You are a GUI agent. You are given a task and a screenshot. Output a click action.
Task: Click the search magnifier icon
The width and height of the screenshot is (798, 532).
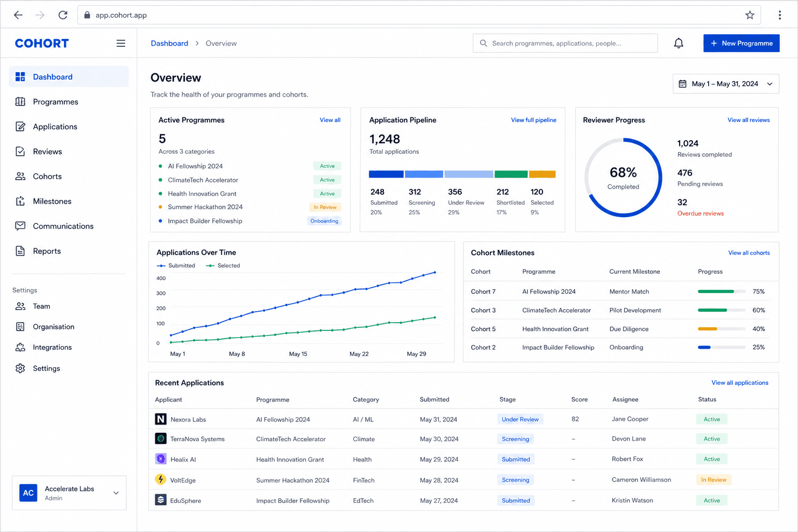(483, 43)
